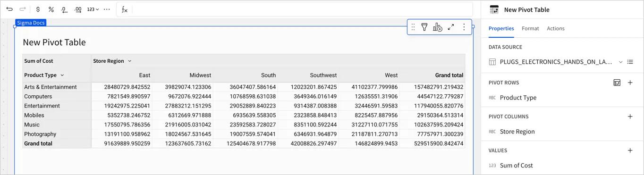644x175 pixels.
Task: Decrease decimal places
Action: (x=65, y=9)
